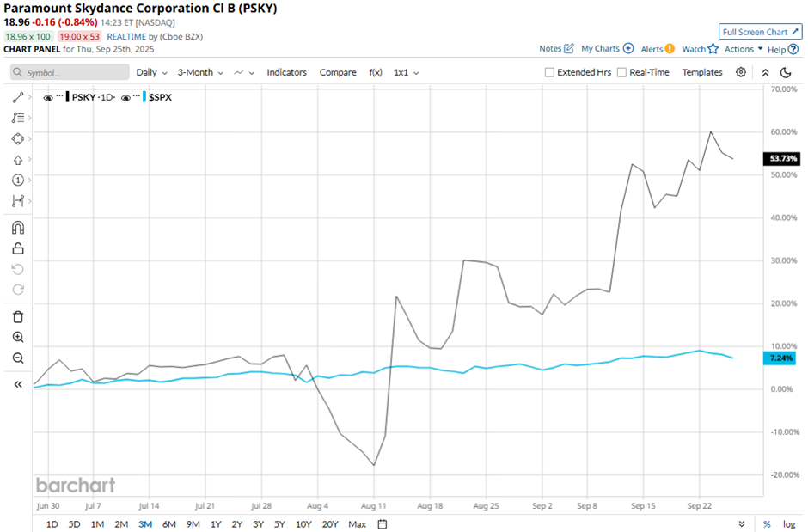Click the Watch star icon
Screen dimensions: 808x532
[x=713, y=48]
